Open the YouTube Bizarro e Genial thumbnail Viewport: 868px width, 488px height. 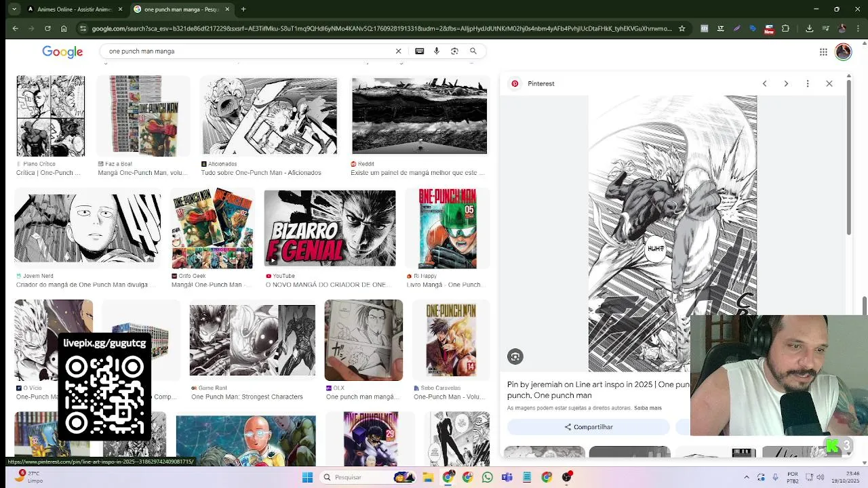click(x=330, y=228)
